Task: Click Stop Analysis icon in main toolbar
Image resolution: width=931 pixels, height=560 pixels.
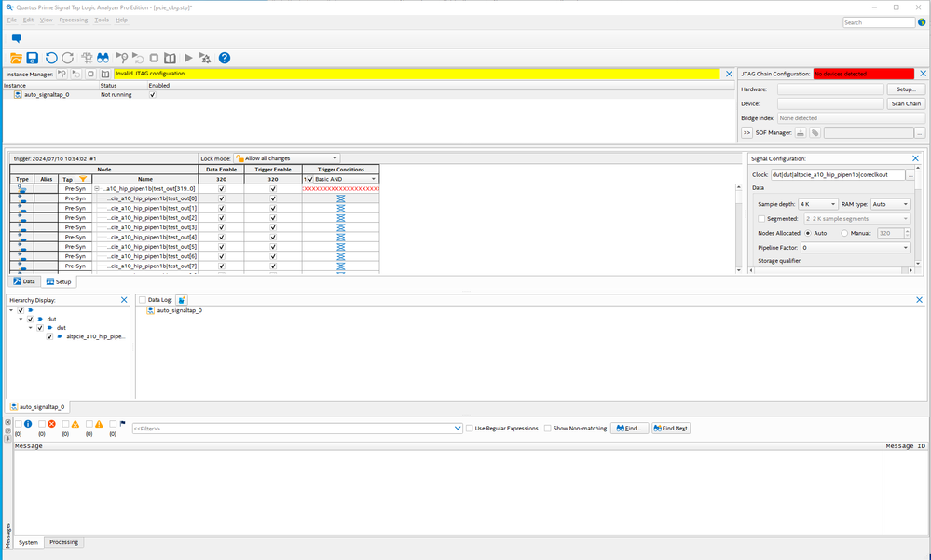Action: [x=154, y=58]
